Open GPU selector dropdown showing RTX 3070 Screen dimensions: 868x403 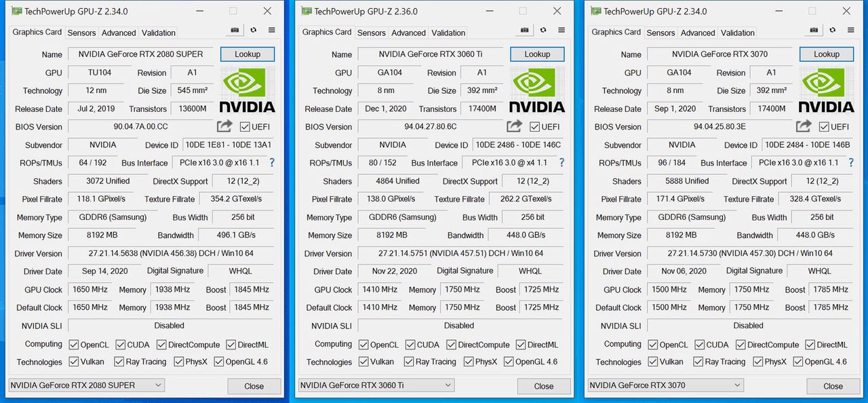(x=665, y=385)
